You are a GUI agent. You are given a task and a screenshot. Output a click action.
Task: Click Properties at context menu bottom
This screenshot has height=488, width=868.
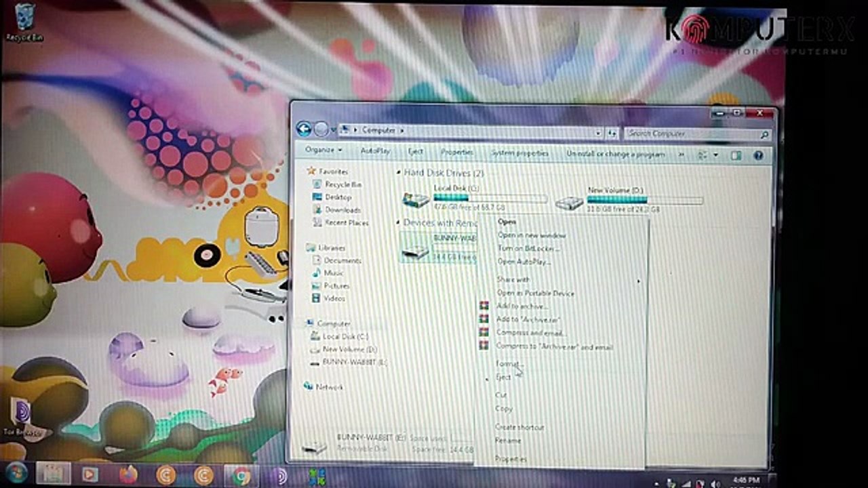coord(511,459)
